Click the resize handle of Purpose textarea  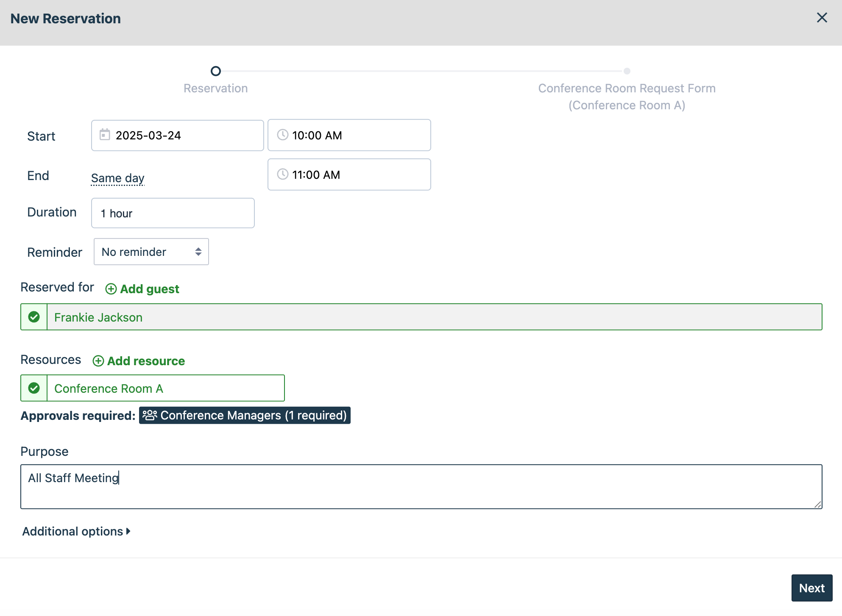pyautogui.click(x=818, y=504)
